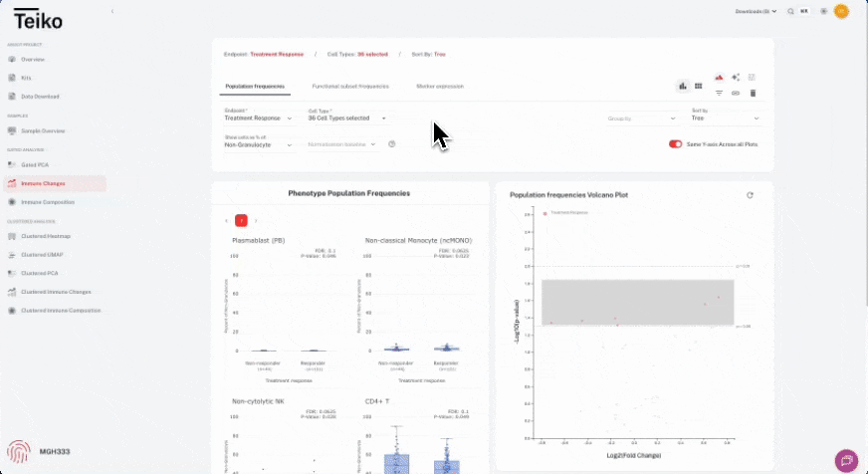The image size is (868, 474).
Task: Click the red volcano plot icon
Action: pyautogui.click(x=719, y=78)
